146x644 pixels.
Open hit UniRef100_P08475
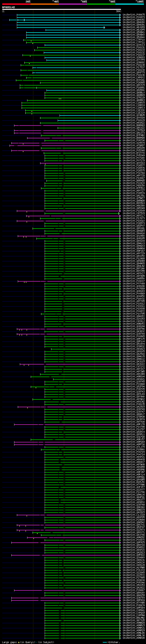pos(134,15)
